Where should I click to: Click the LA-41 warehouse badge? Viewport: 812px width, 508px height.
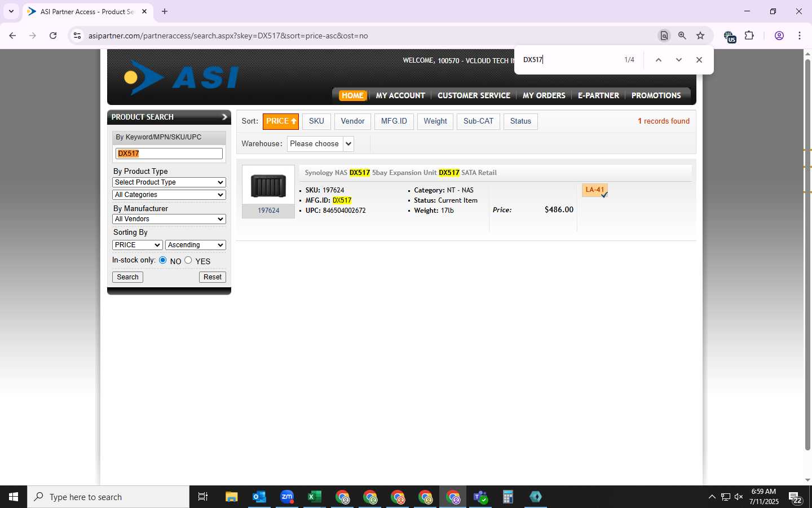(x=595, y=190)
